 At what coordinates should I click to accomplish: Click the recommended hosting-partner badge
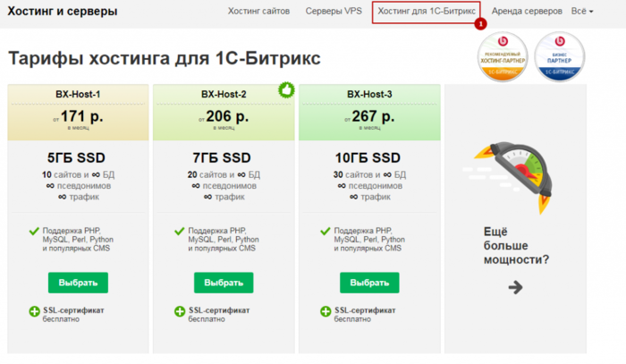coord(503,57)
